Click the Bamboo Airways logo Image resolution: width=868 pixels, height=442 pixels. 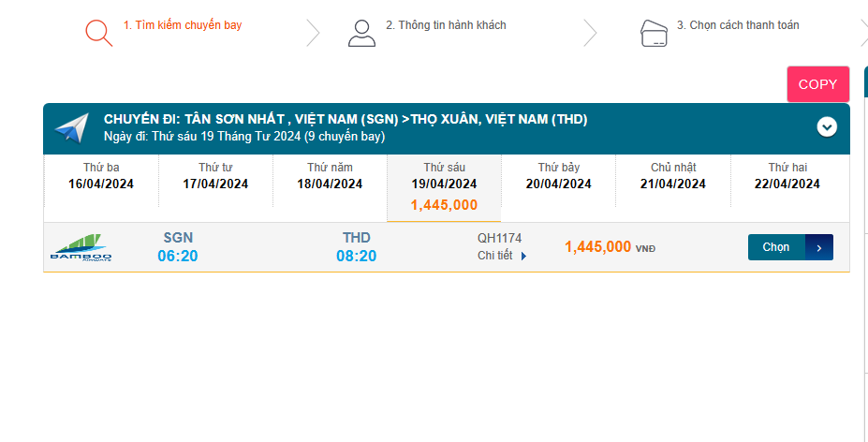[x=81, y=247]
